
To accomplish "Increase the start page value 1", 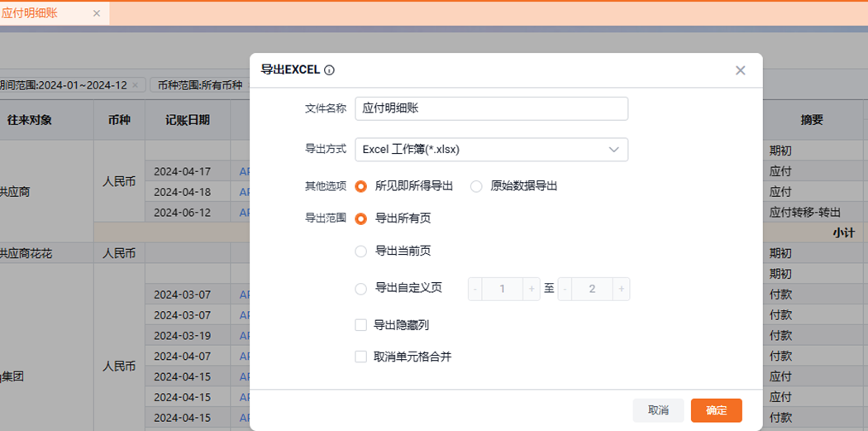I will 532,290.
